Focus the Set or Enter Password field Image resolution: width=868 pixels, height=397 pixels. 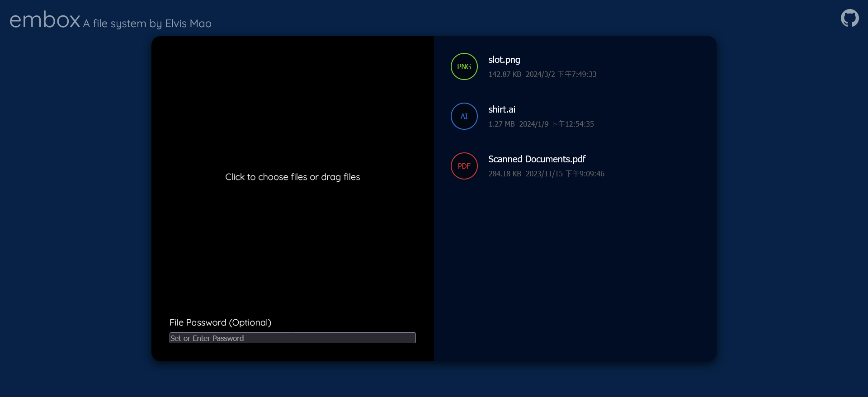[292, 338]
